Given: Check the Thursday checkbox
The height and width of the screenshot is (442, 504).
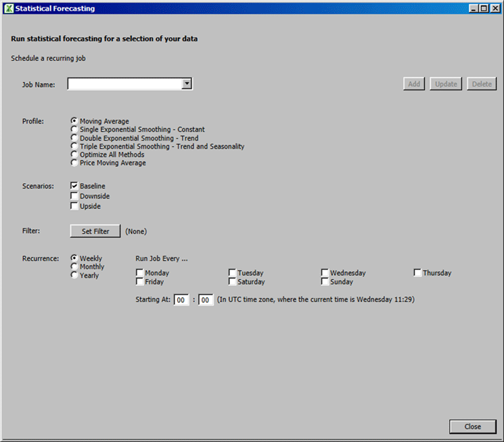Looking at the screenshot, I should (x=418, y=273).
